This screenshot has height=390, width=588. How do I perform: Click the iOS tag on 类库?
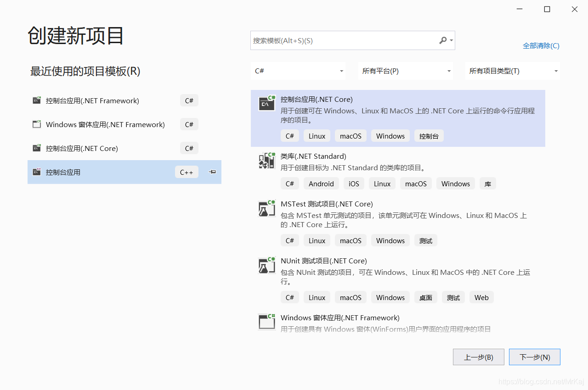click(354, 184)
